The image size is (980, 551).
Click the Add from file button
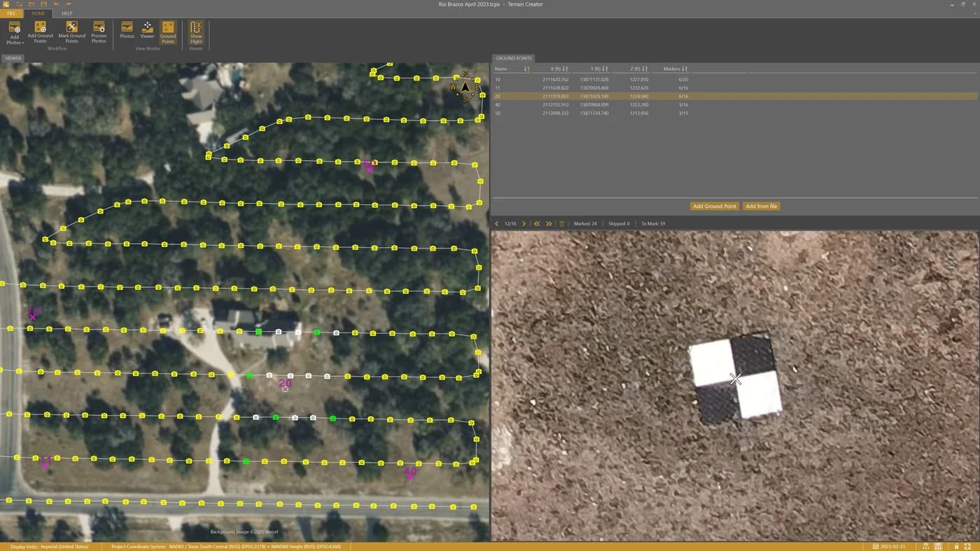point(762,207)
